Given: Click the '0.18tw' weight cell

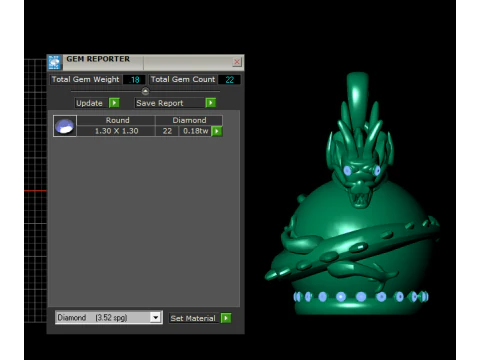Looking at the screenshot, I should [x=196, y=131].
